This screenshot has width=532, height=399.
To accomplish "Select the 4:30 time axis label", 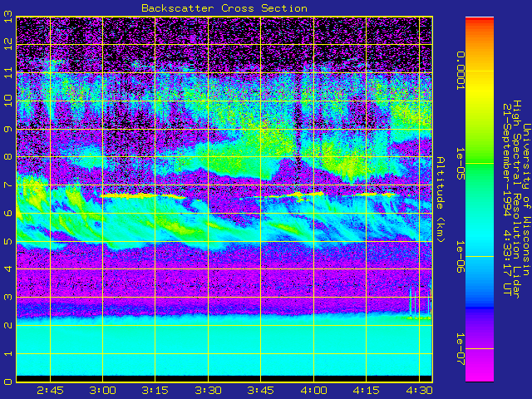I will pos(419,391).
